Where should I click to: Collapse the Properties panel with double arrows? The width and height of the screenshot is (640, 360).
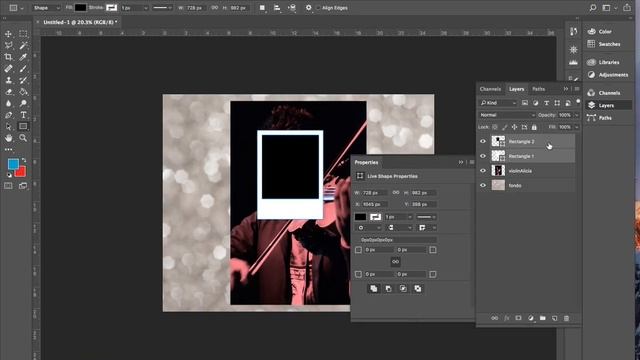tap(461, 162)
